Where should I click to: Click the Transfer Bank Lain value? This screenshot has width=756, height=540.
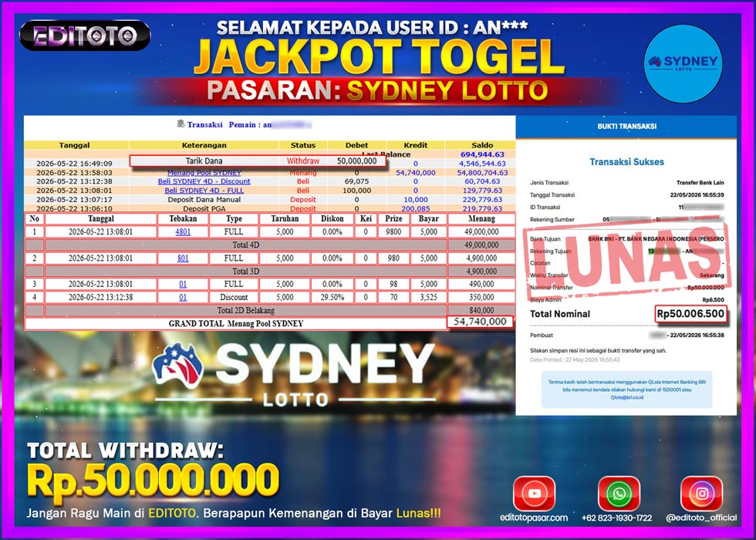click(700, 183)
